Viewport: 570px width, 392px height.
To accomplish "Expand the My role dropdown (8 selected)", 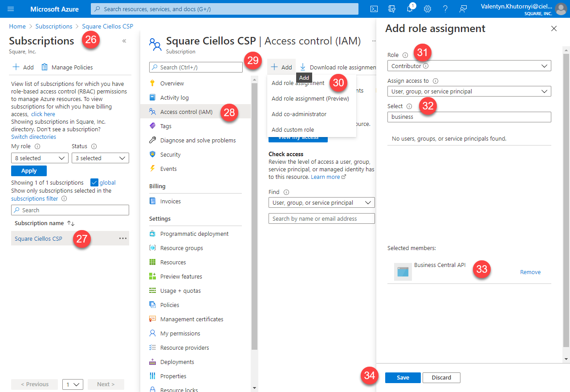I will 40,158.
